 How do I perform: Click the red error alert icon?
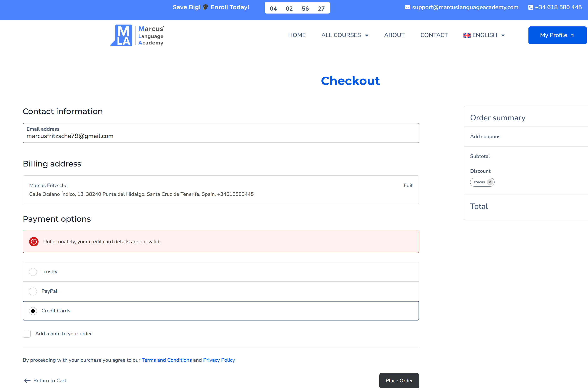coord(34,241)
